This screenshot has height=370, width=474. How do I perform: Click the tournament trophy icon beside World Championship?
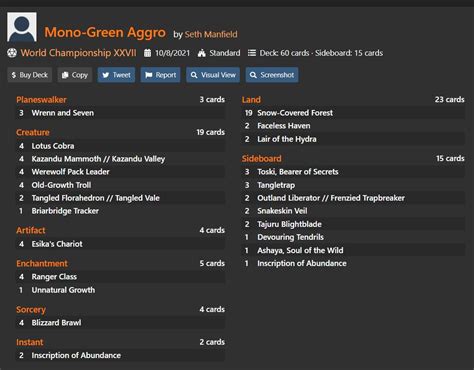[12, 53]
